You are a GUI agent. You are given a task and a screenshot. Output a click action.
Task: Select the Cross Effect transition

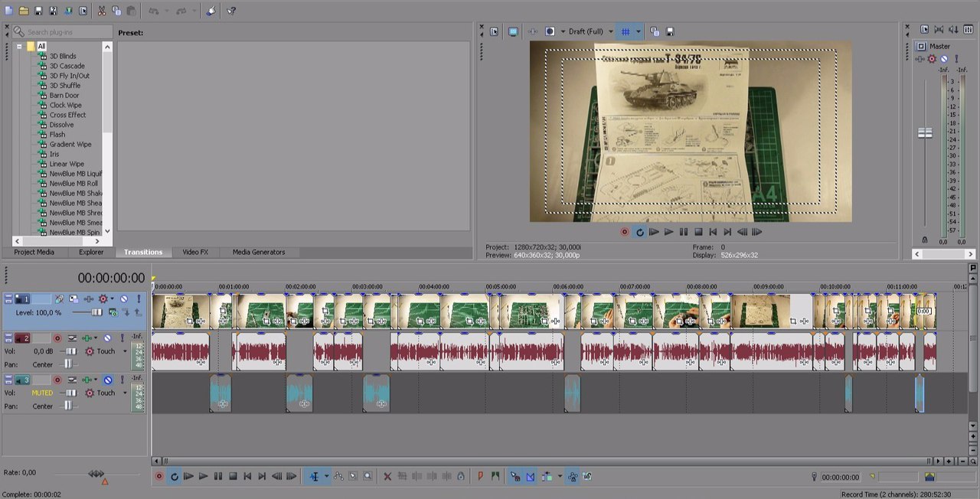point(67,115)
